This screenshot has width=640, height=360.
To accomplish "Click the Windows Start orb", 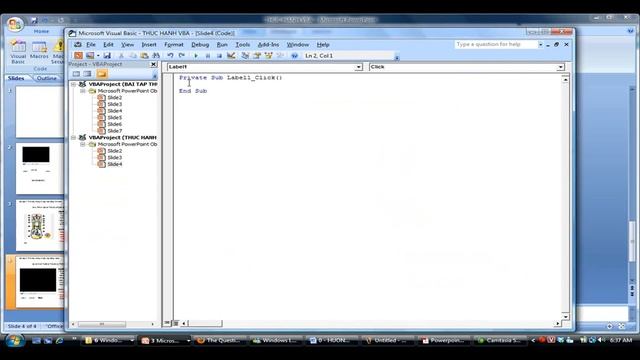I will point(15,340).
